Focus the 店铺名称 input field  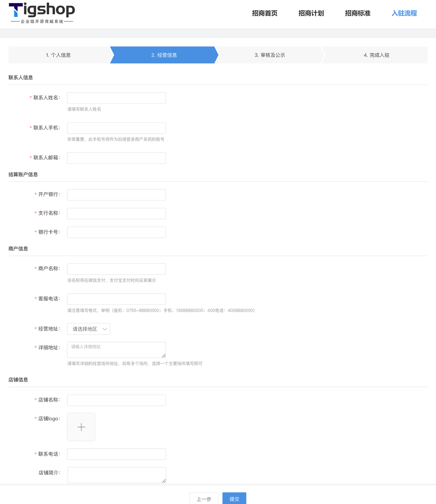[x=116, y=400]
